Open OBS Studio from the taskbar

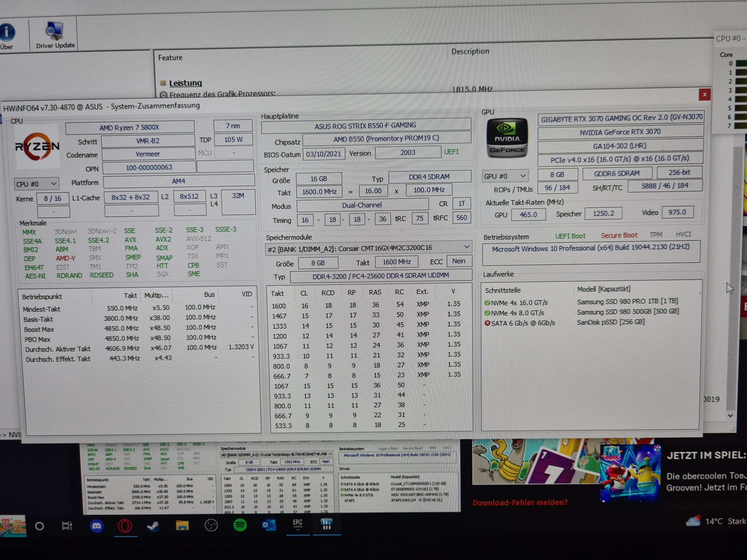coord(211,526)
